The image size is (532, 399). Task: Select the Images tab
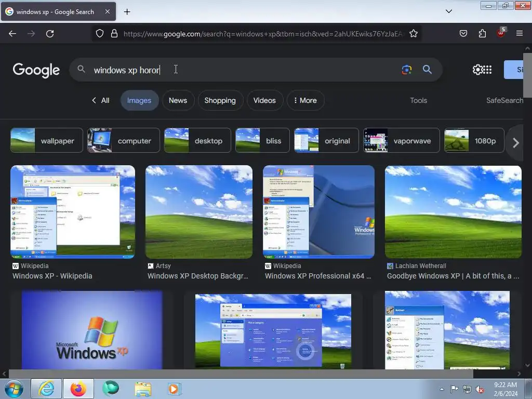(139, 100)
